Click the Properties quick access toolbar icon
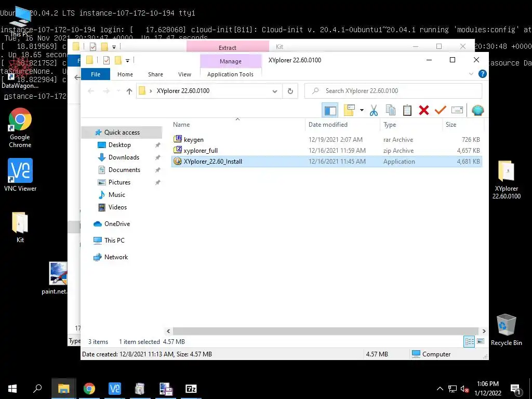The image size is (532, 399). point(106,60)
